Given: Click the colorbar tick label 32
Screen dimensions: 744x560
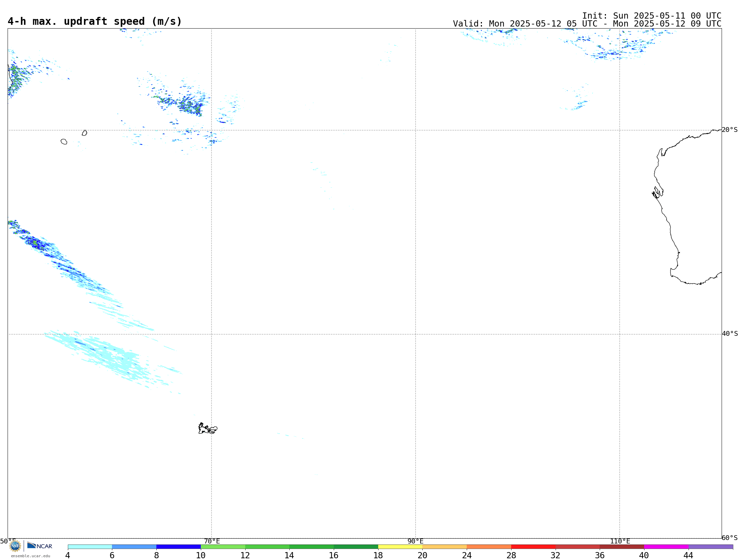Looking at the screenshot, I should (556, 555).
